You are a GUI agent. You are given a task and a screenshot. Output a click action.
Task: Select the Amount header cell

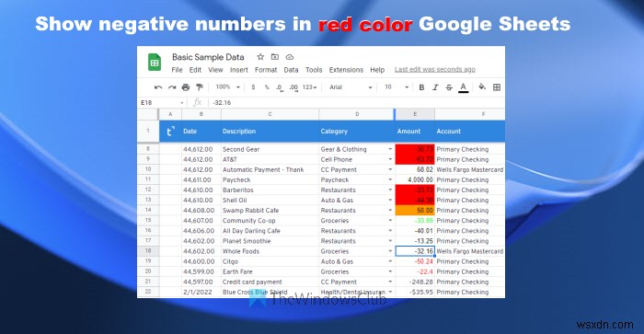(415, 132)
